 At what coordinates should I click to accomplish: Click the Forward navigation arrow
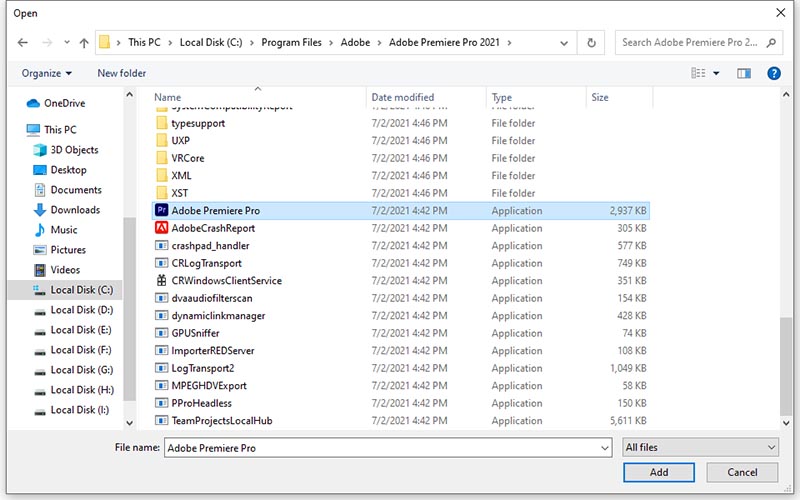point(47,43)
